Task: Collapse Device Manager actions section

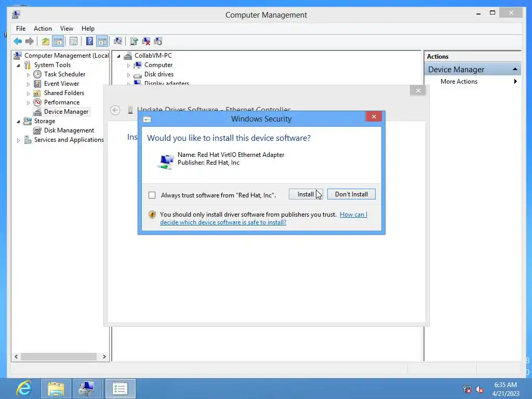Action: click(x=515, y=69)
